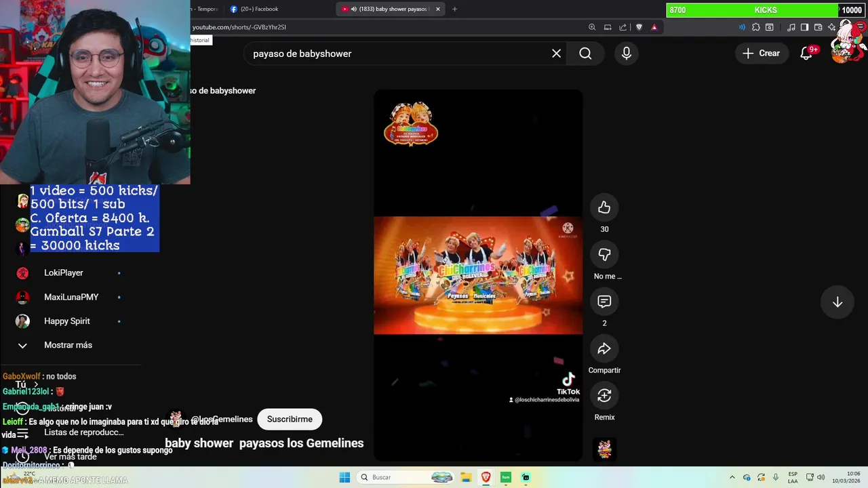This screenshot has width=868, height=488.
Task: Click the music note toolbar icon
Action: (791, 27)
